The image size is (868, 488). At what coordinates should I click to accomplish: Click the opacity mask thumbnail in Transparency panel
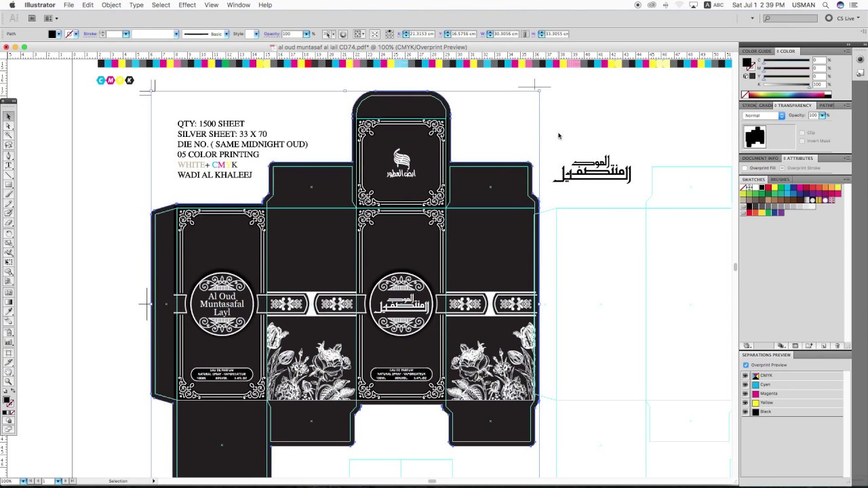pyautogui.click(x=755, y=137)
